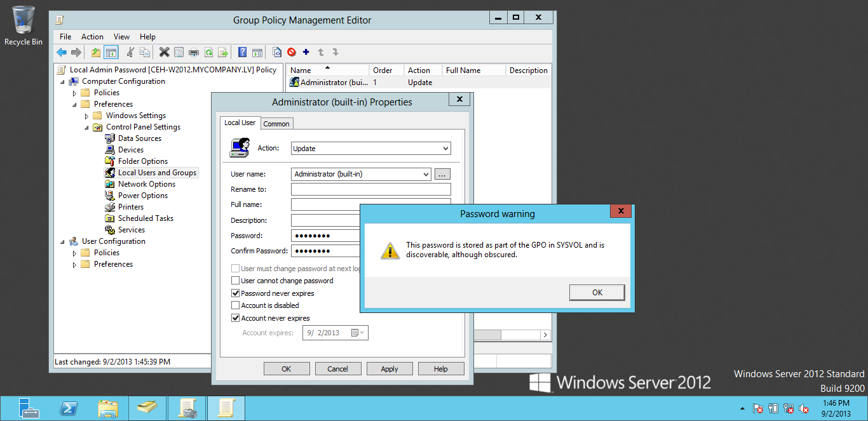Click the blue Help question mark icon
This screenshot has width=868, height=421.
tap(242, 52)
